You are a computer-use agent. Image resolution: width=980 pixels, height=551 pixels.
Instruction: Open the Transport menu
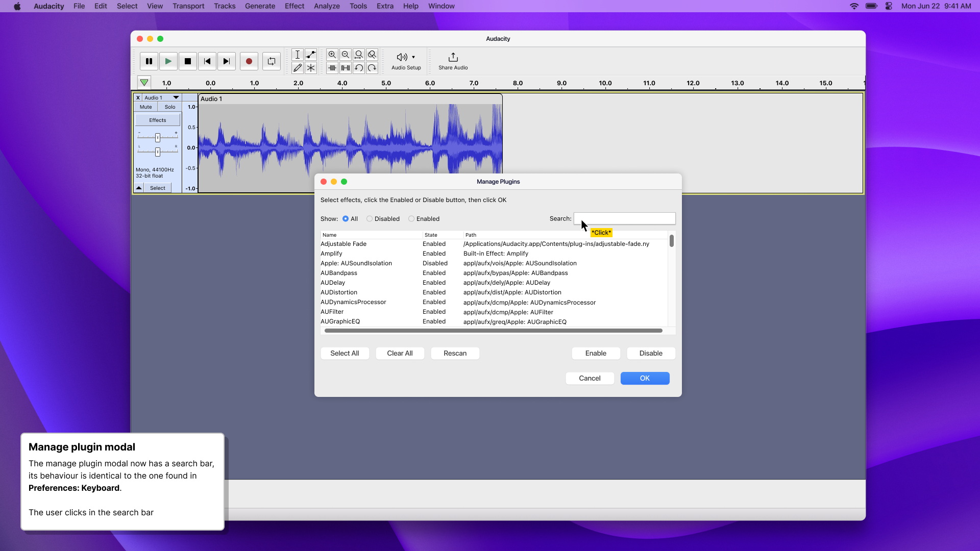tap(188, 6)
